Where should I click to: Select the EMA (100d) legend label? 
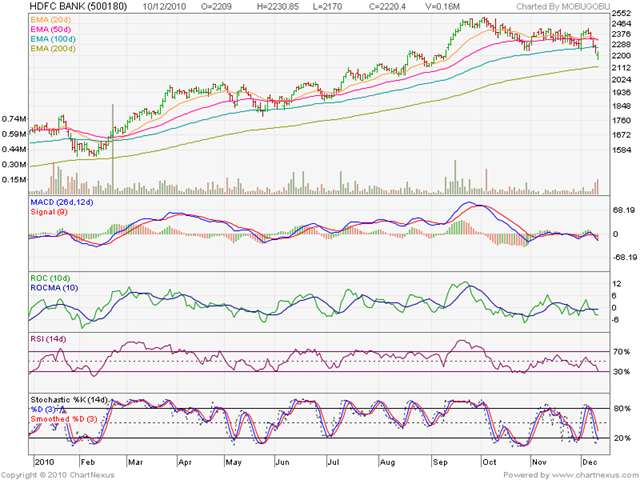tap(53, 39)
